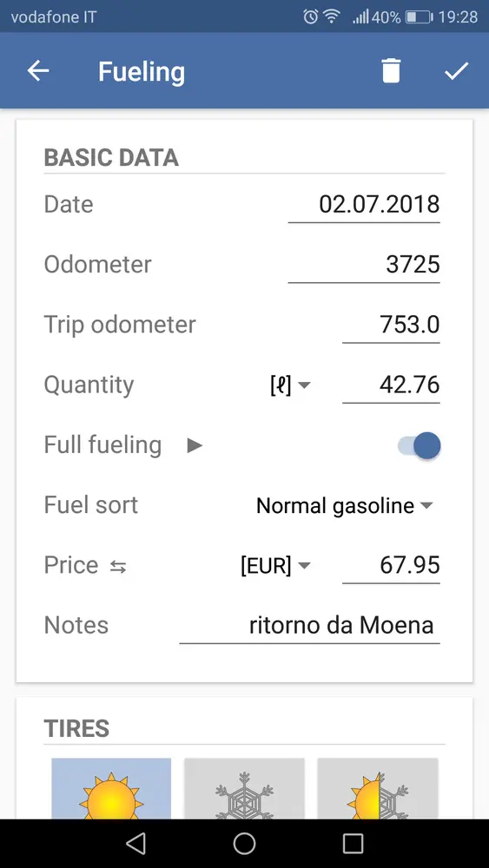
Task: Tap the back arrow in header
Action: tap(38, 71)
